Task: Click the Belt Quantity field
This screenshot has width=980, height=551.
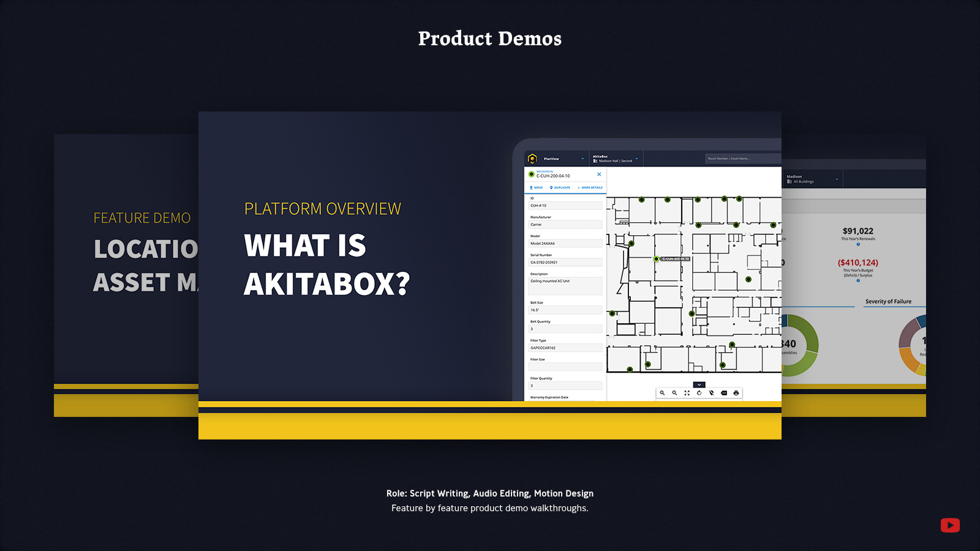Action: 565,329
